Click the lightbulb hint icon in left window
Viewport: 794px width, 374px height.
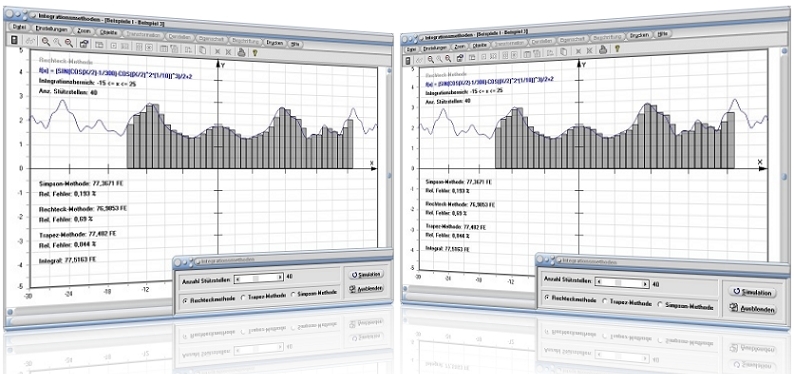pos(256,52)
